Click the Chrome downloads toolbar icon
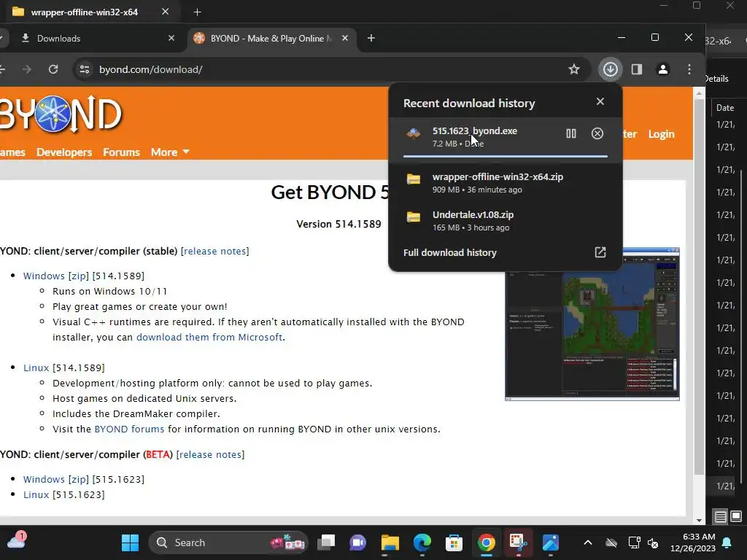 pos(611,69)
